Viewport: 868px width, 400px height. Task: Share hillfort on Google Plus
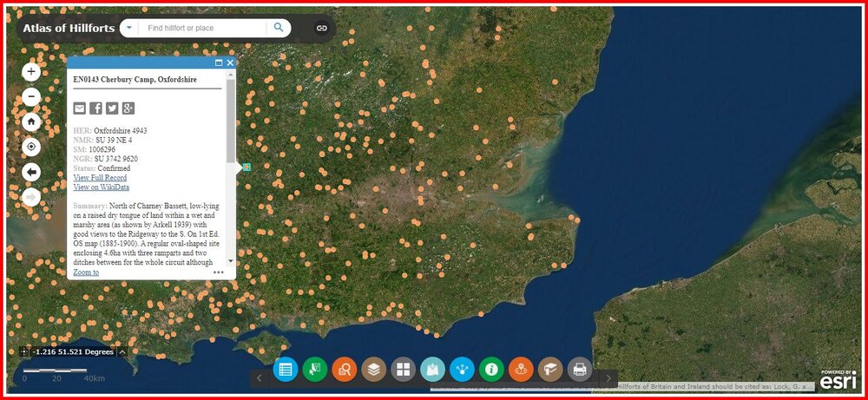click(x=128, y=108)
